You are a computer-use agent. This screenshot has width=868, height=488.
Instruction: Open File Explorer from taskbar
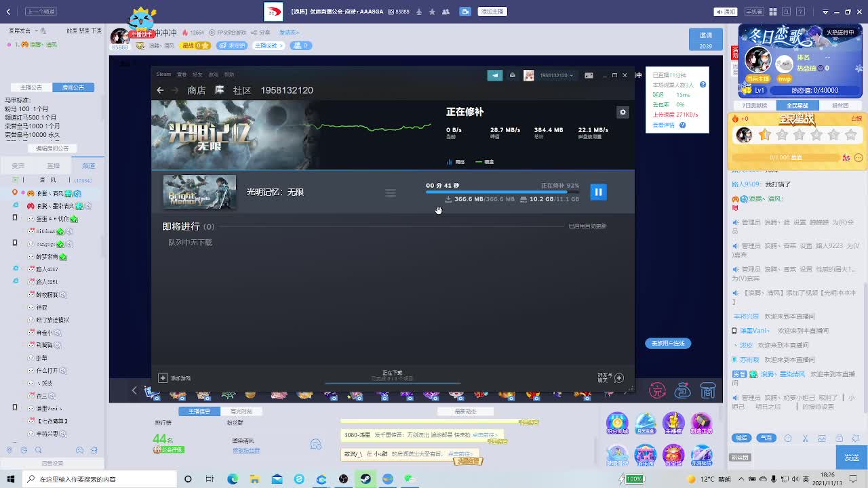(x=255, y=479)
